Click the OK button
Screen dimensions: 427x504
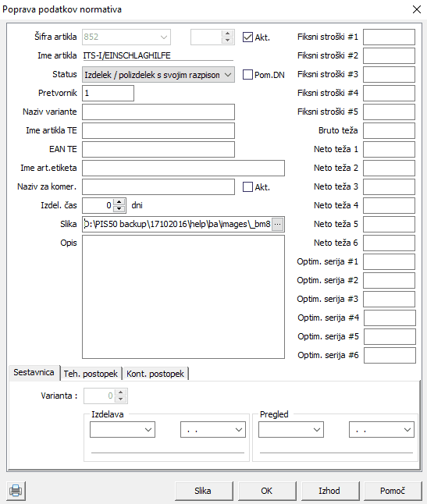click(267, 491)
